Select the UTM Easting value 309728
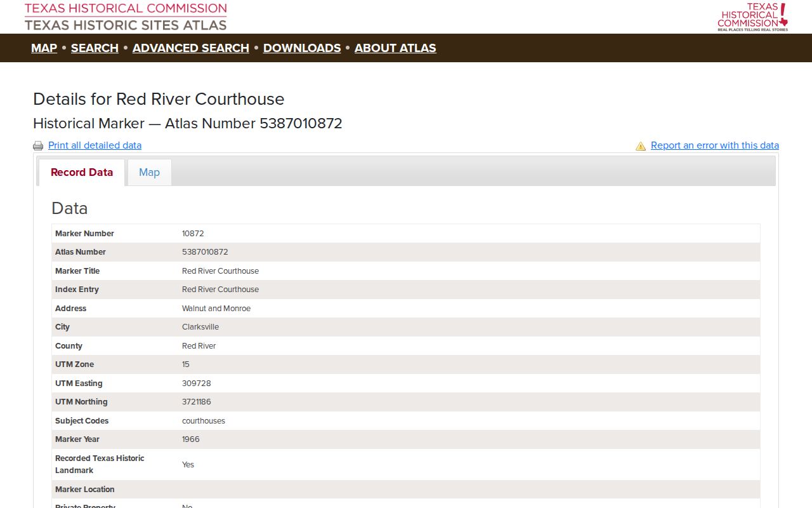Screen dimensions: 812x508 click(x=197, y=384)
